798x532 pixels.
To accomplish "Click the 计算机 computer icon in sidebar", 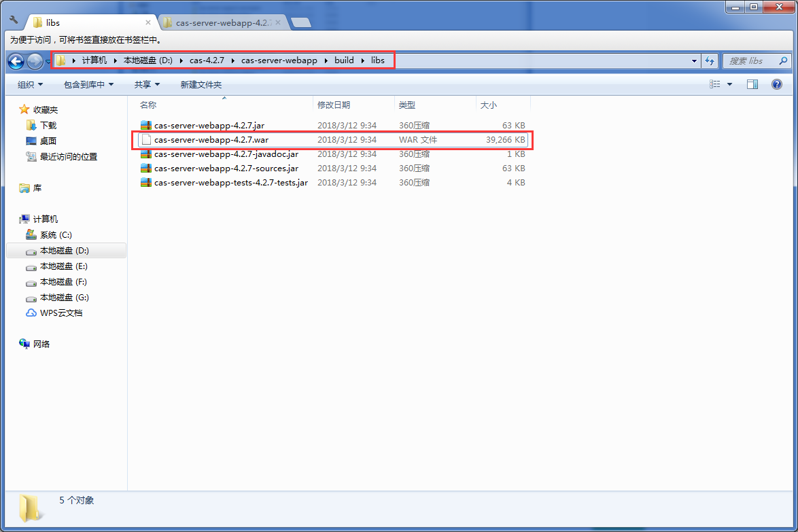I will tap(24, 219).
